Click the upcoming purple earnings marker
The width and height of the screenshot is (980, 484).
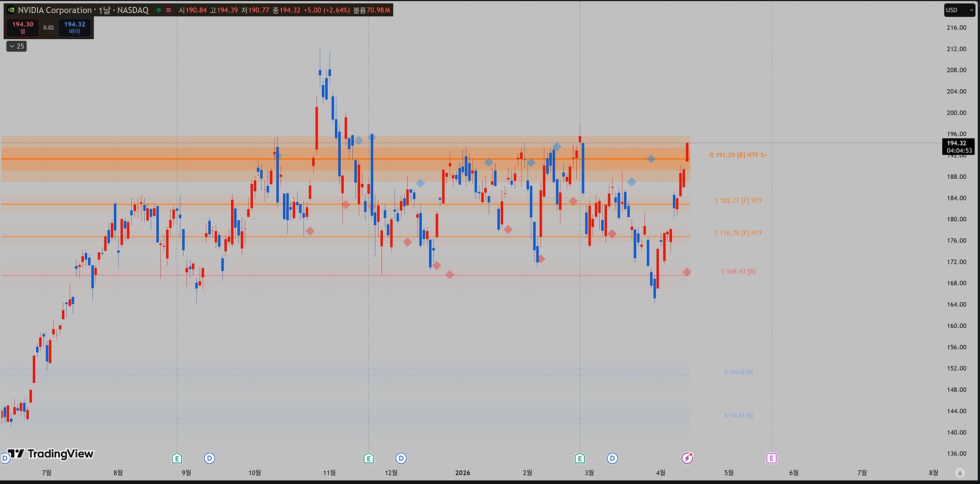pyautogui.click(x=771, y=458)
